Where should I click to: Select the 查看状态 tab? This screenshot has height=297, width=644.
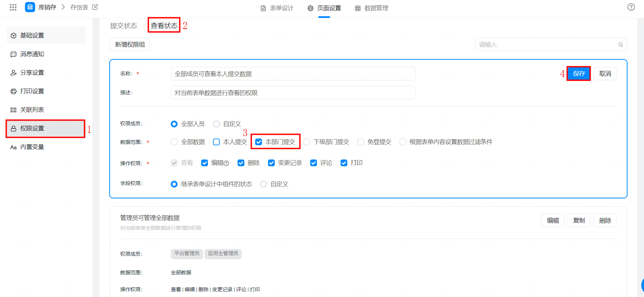(x=164, y=26)
